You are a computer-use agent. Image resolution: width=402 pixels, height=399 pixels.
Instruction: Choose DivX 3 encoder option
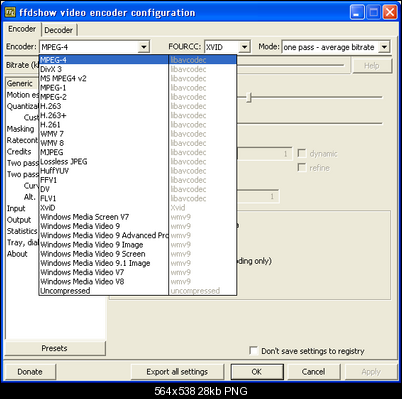[x=138, y=69]
